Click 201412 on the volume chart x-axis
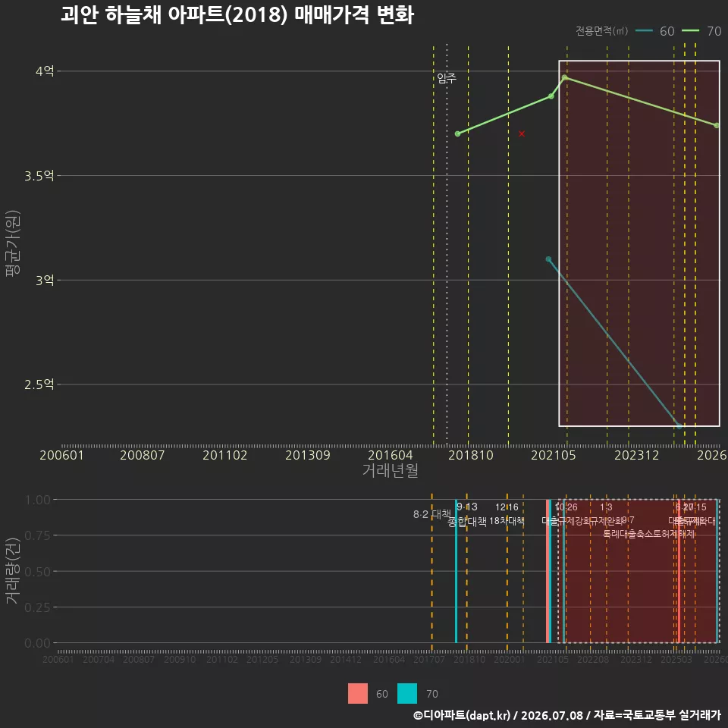The height and width of the screenshot is (728, 728). (x=346, y=659)
